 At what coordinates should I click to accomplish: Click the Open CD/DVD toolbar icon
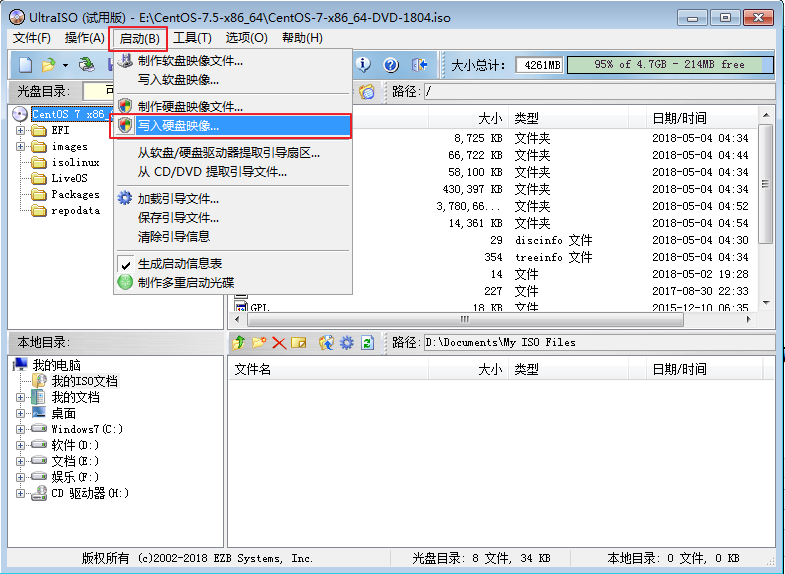click(x=87, y=65)
